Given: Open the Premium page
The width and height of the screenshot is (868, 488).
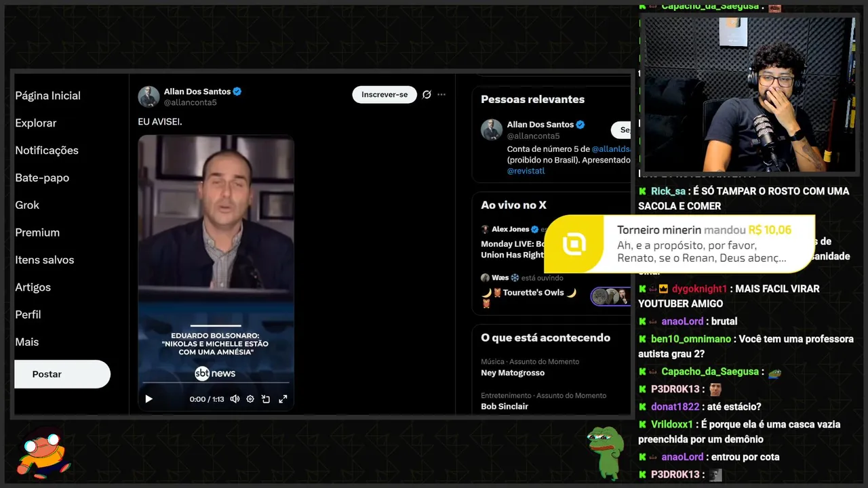Looking at the screenshot, I should 37,232.
